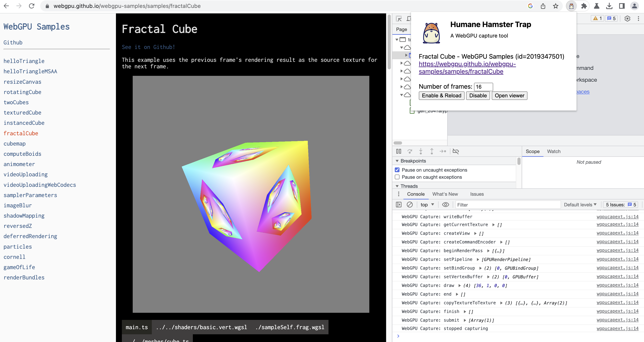Bookmark this page with the star icon
Image resolution: width=644 pixels, height=342 pixels.
pos(555,6)
